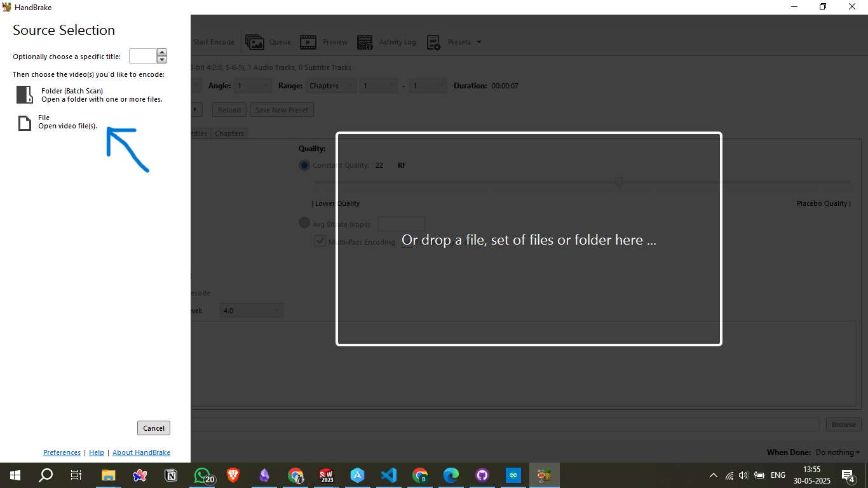868x488 pixels.
Task: Click the SolidWorks 2023 taskbar icon
Action: [x=327, y=475]
